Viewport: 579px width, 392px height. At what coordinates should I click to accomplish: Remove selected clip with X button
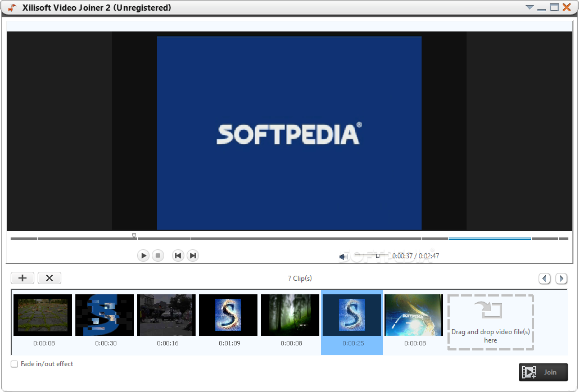tap(49, 278)
